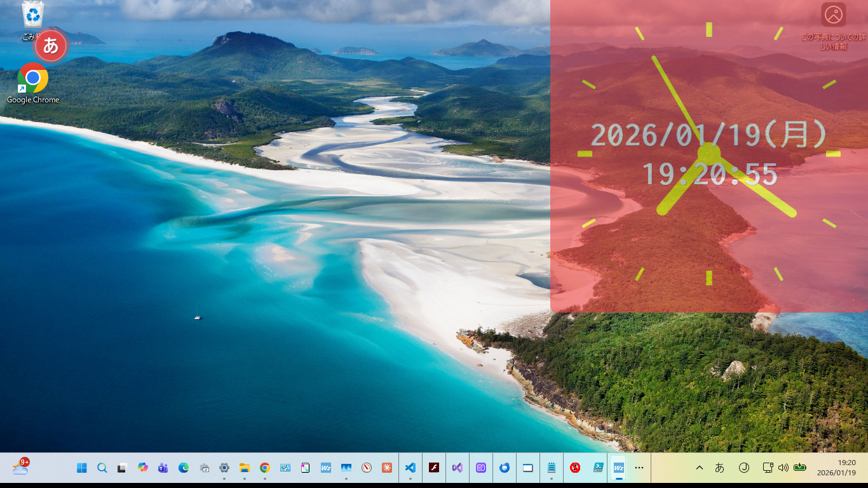Launch Visual Studio Code from the taskbar
868x488 pixels.
(410, 468)
